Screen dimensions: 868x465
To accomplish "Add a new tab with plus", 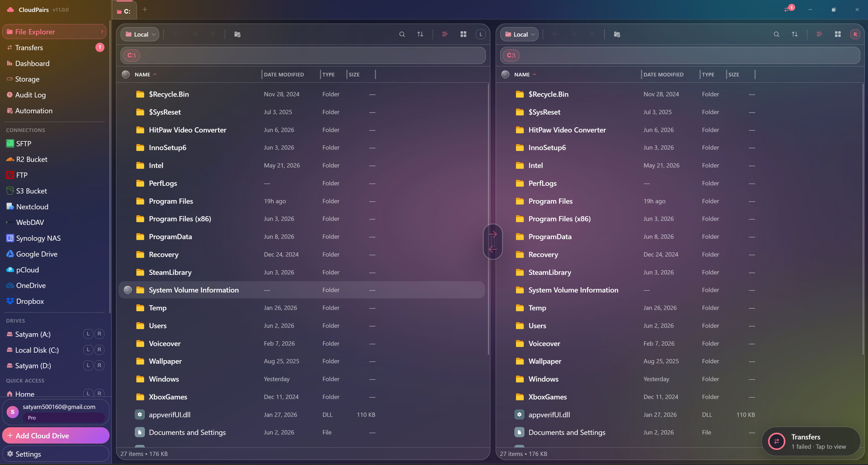I will coord(145,9).
